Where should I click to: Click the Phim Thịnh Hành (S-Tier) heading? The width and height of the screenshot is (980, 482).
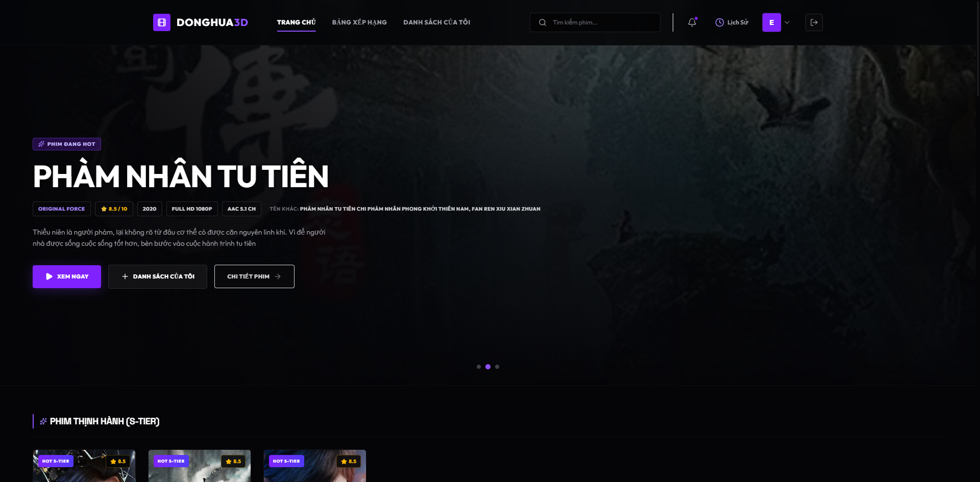pyautogui.click(x=105, y=421)
